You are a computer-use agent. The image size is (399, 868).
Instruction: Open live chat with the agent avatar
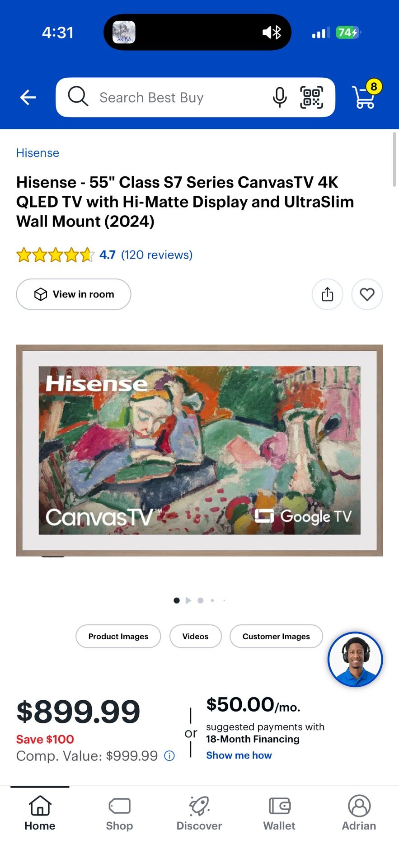coord(355,659)
